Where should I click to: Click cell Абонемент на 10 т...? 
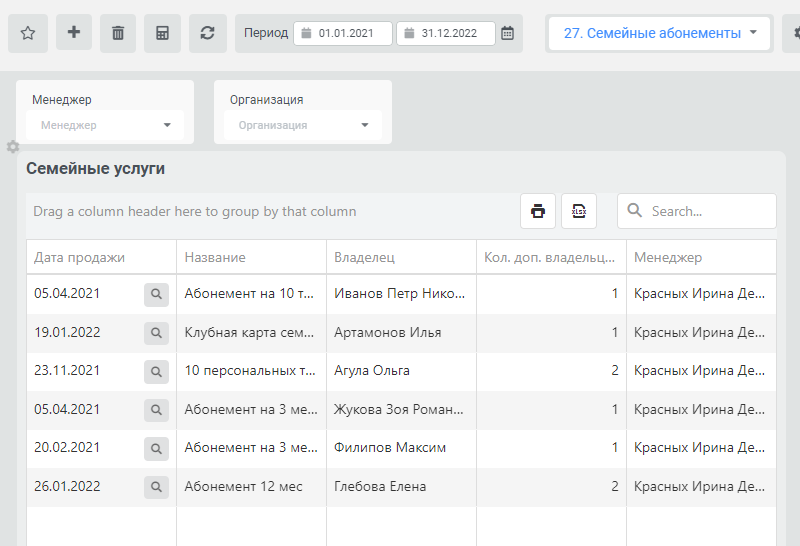pyautogui.click(x=252, y=294)
